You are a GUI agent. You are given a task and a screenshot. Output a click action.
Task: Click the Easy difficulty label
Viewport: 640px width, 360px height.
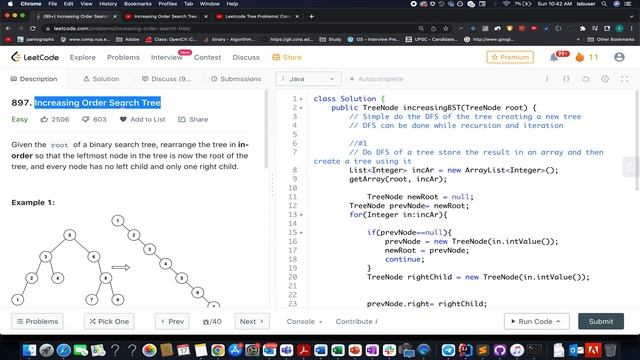pyautogui.click(x=20, y=119)
